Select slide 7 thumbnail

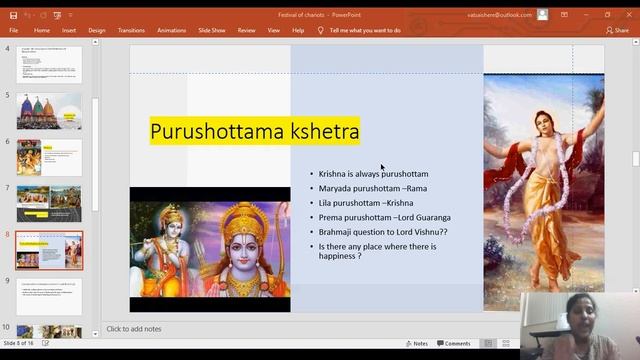pyautogui.click(x=49, y=204)
